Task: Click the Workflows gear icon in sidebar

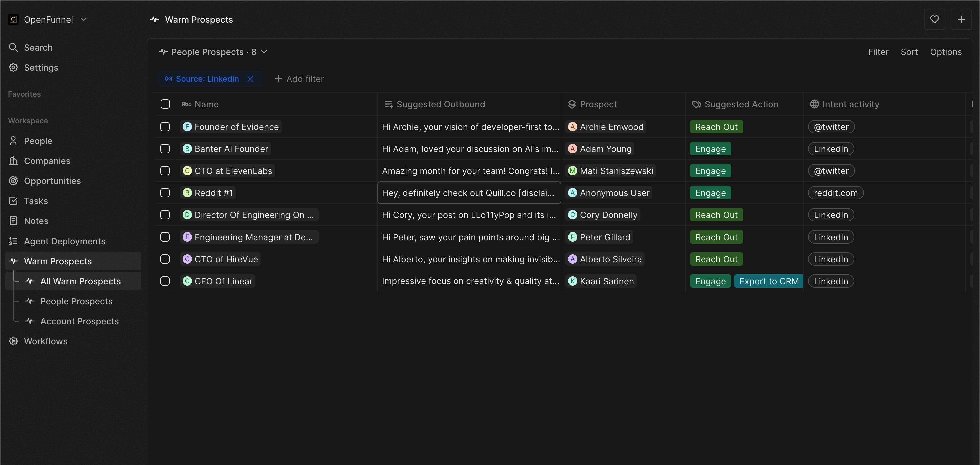Action: pyautogui.click(x=13, y=341)
